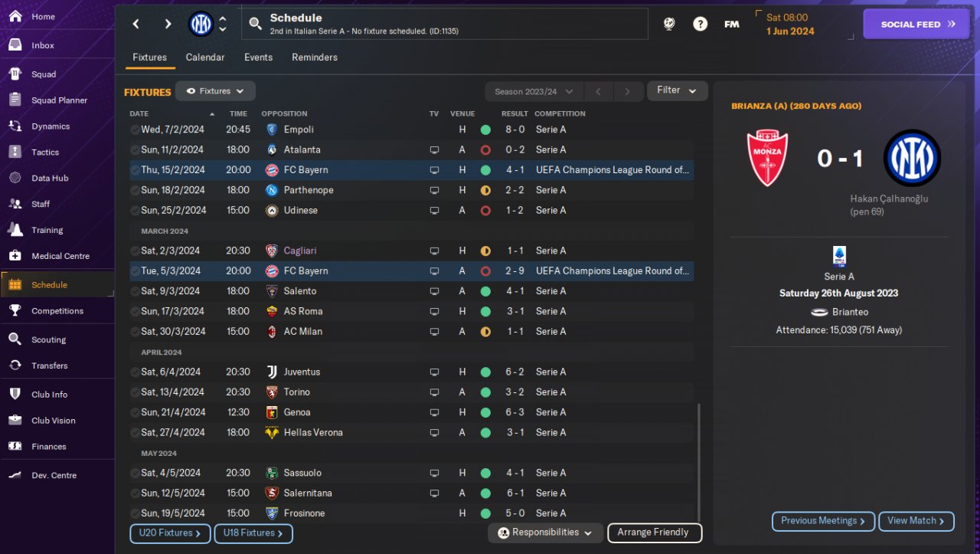Click the Arrange Friendly button

[654, 533]
